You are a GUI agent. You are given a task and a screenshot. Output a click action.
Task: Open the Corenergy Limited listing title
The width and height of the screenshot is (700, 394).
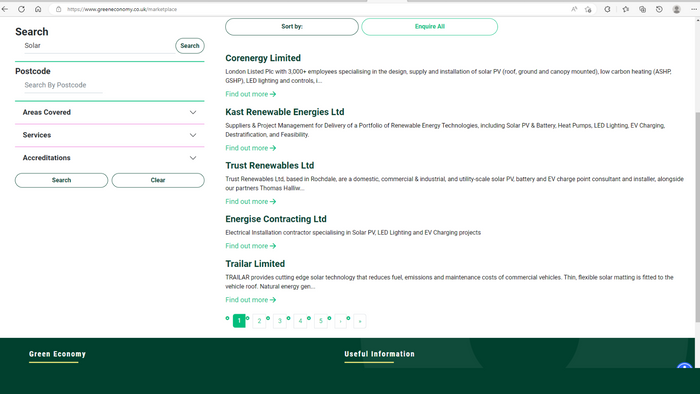(x=263, y=58)
